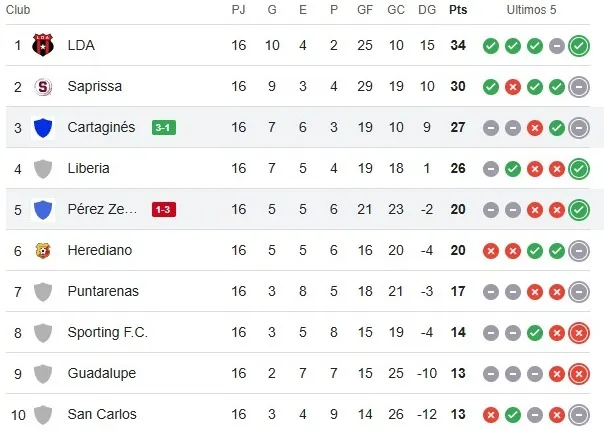
Task: Click the DG column header
Action: coord(426,10)
